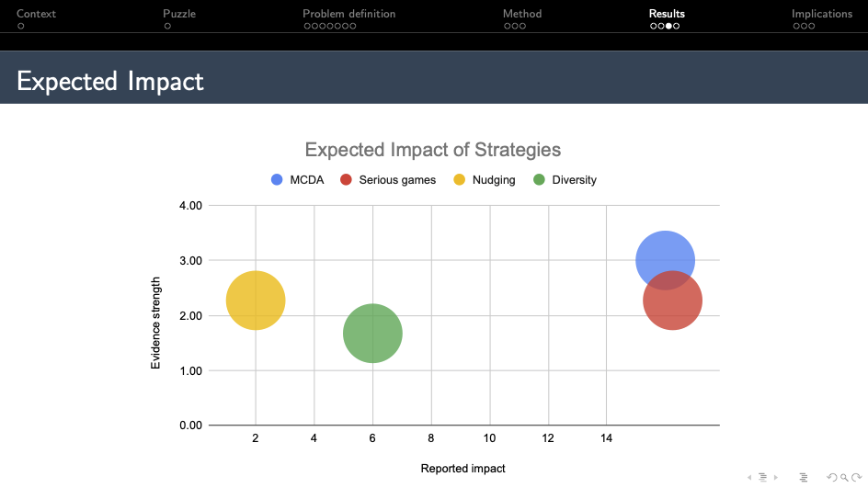Click the y-axis value 3.00
This screenshot has height=488, width=868.
point(190,260)
